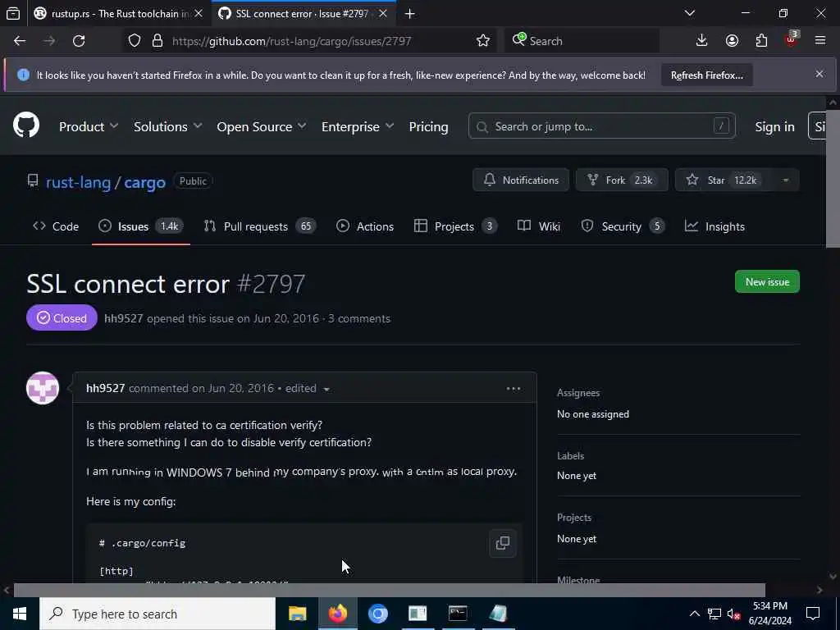Open the Firefox hamburger application menu
Viewport: 840px width, 630px height.
(x=820, y=41)
